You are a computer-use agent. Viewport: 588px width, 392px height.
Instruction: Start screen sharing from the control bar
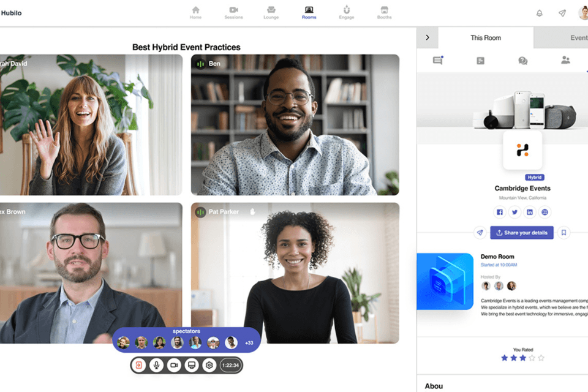click(191, 365)
